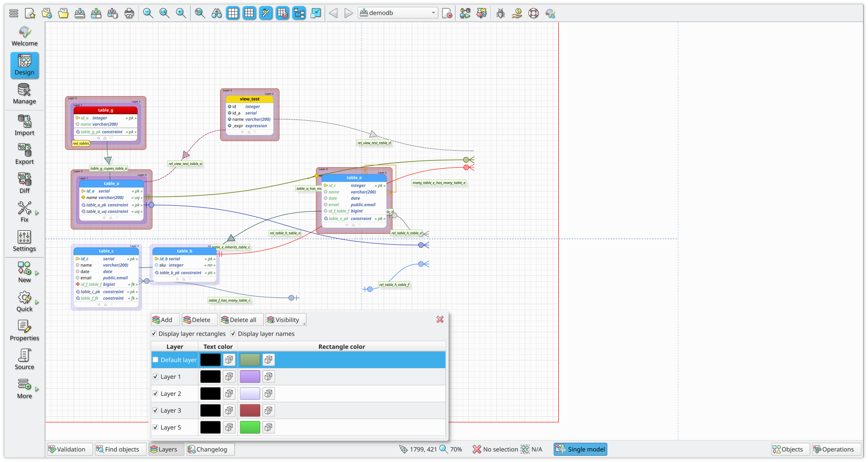Uncheck Layer 3 checkbox

point(156,411)
